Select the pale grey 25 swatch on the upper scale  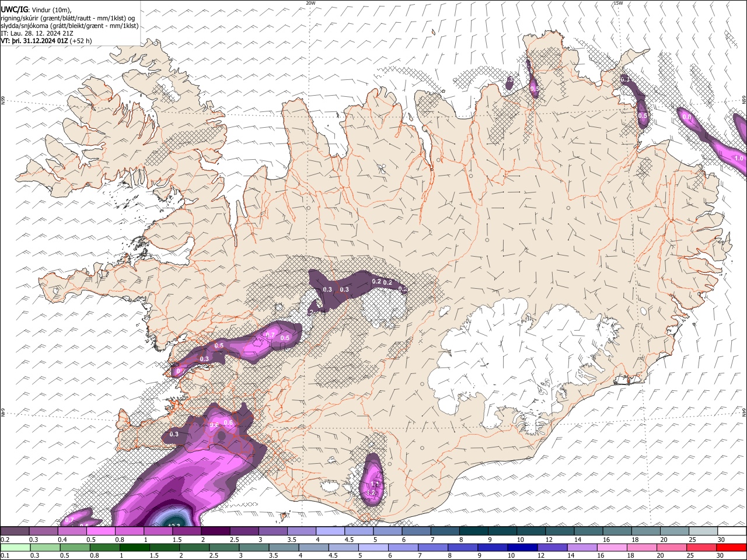pyautogui.click(x=703, y=531)
